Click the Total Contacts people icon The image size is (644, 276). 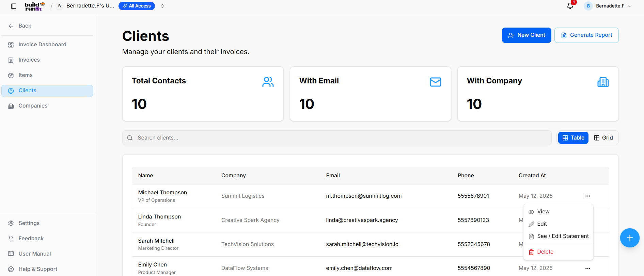click(x=268, y=82)
